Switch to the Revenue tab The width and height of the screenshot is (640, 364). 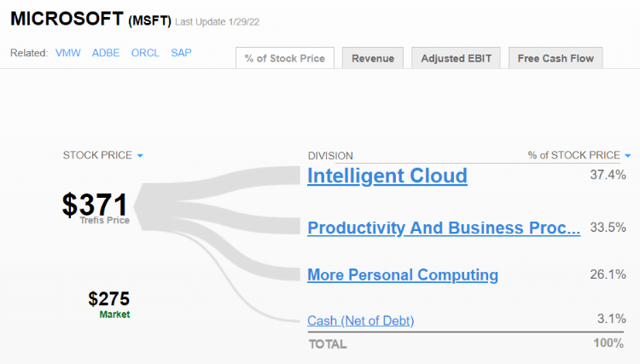click(x=373, y=58)
